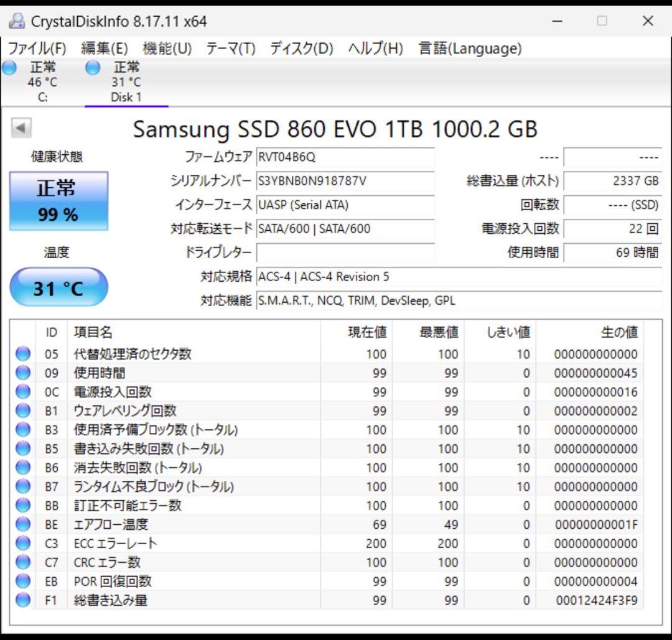
Task: Select the row エアフロー温度
Action: coord(327,524)
